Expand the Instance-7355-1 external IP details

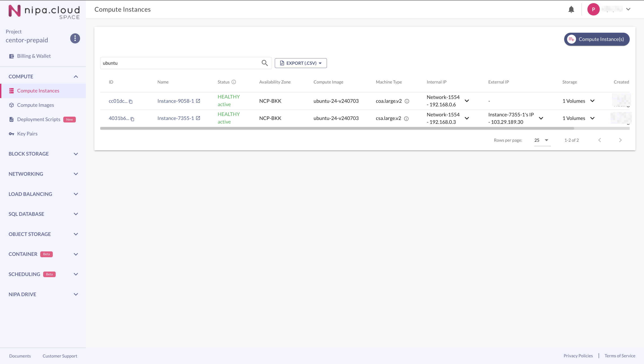coord(541,118)
